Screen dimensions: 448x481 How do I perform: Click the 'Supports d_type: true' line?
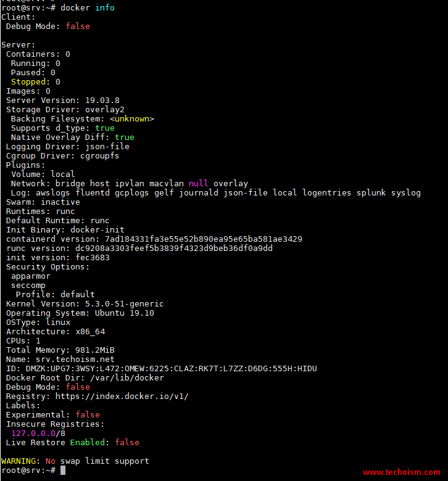63,128
